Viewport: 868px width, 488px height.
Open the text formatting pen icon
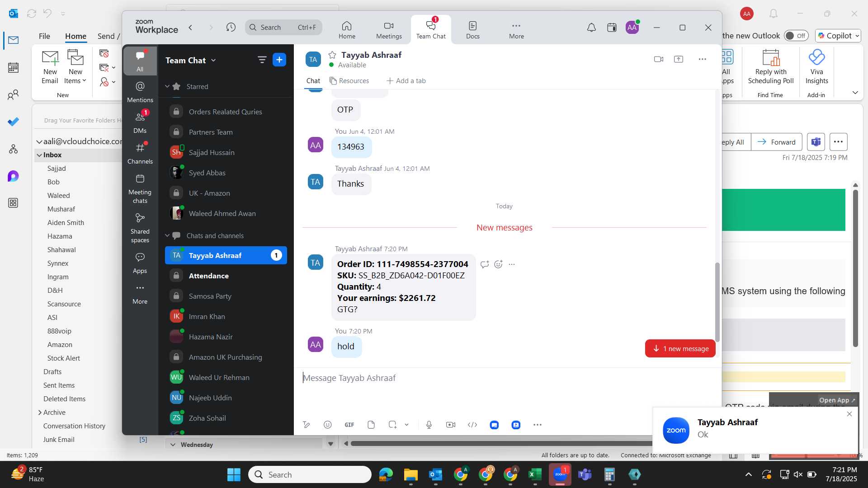tap(306, 425)
